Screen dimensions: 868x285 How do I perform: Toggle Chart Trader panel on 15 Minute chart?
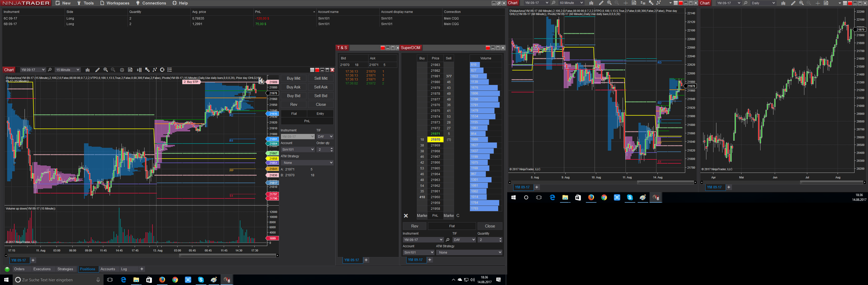coord(139,70)
